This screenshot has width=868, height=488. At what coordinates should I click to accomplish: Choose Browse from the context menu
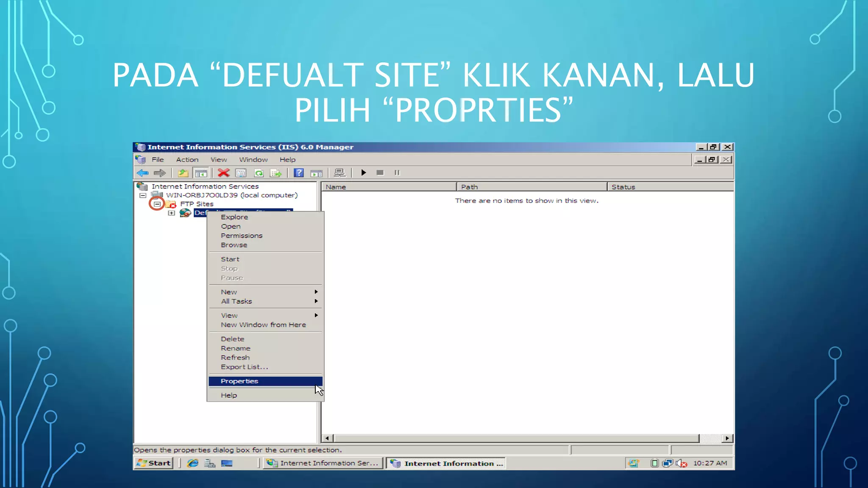point(265,245)
